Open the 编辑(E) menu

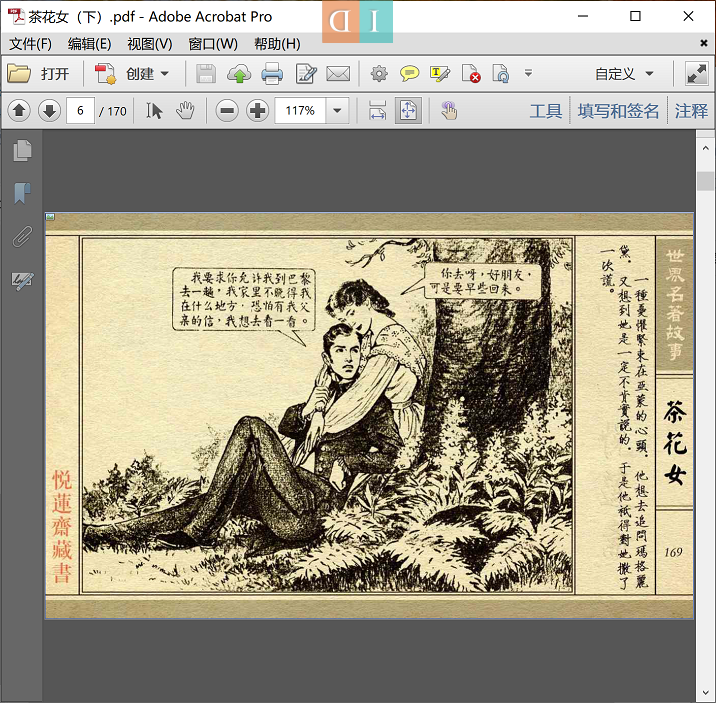point(89,44)
